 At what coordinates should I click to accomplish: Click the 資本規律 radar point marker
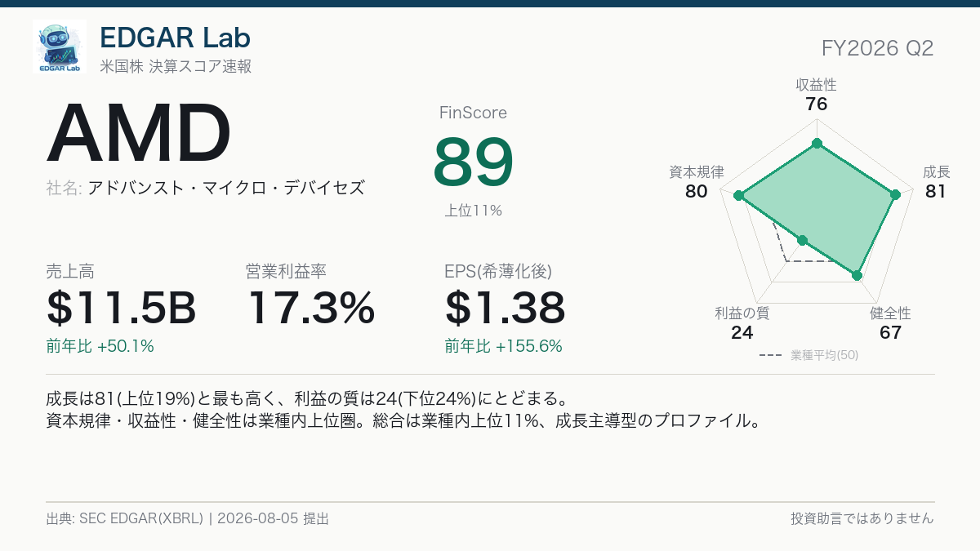[738, 196]
